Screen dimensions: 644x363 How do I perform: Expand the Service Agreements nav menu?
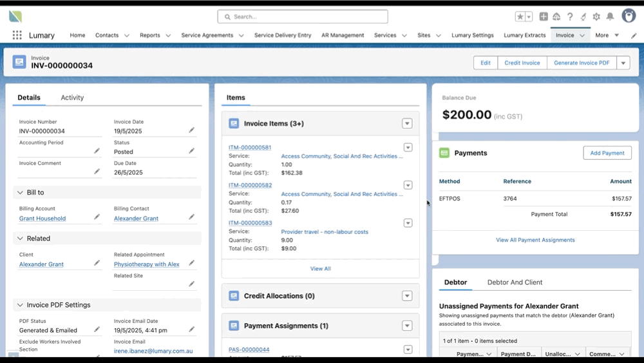pos(241,35)
